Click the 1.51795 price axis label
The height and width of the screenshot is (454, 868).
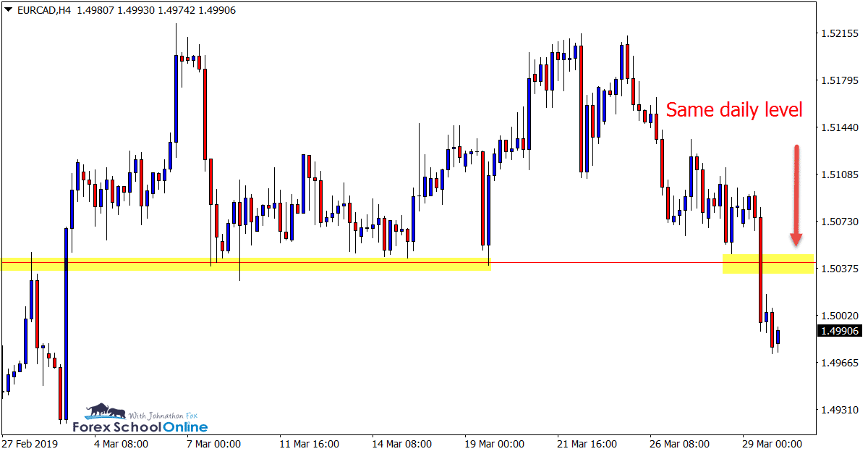click(840, 80)
